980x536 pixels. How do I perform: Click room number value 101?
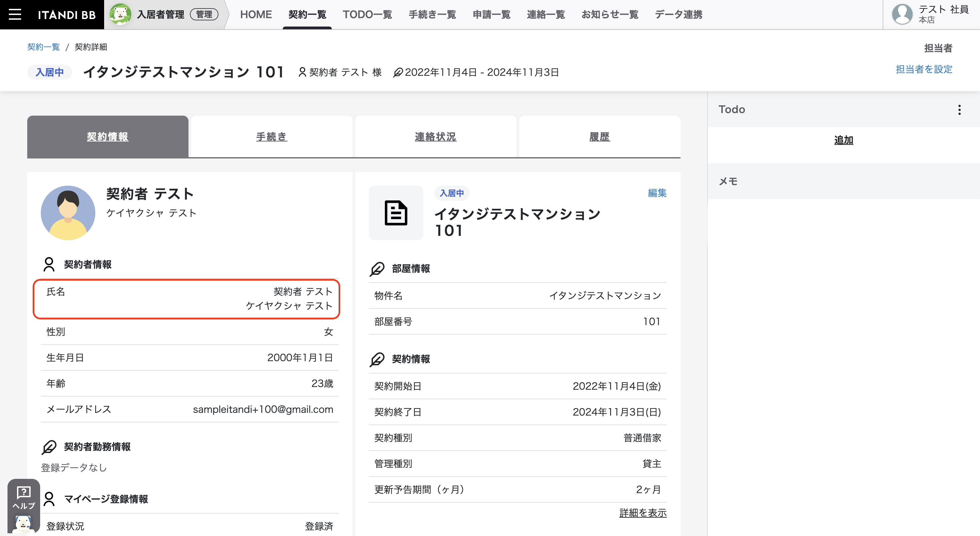652,322
